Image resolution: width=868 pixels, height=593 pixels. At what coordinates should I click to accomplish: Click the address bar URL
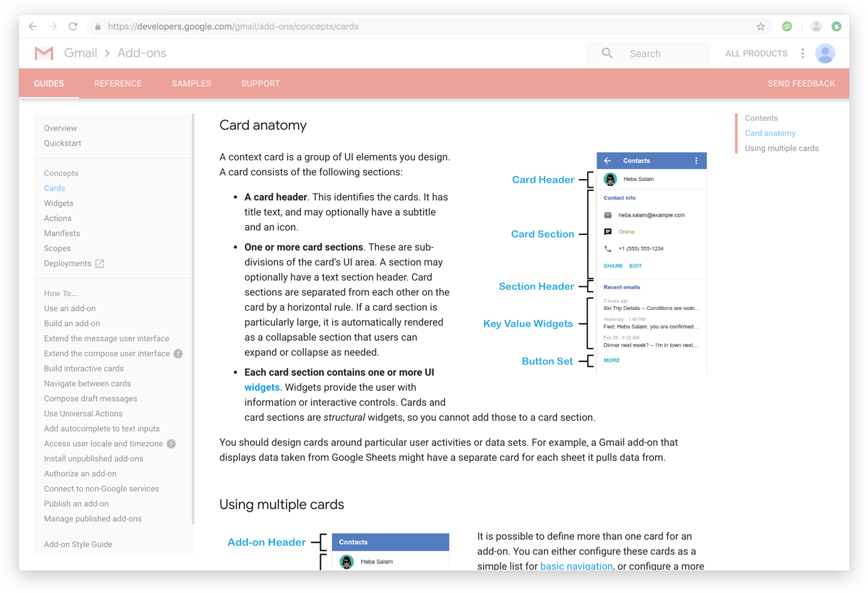point(233,26)
